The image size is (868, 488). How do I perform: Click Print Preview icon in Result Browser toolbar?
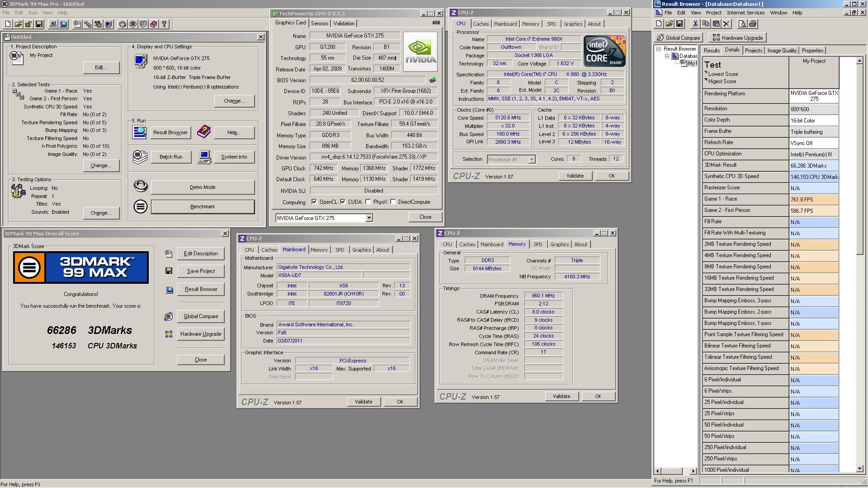tap(742, 24)
